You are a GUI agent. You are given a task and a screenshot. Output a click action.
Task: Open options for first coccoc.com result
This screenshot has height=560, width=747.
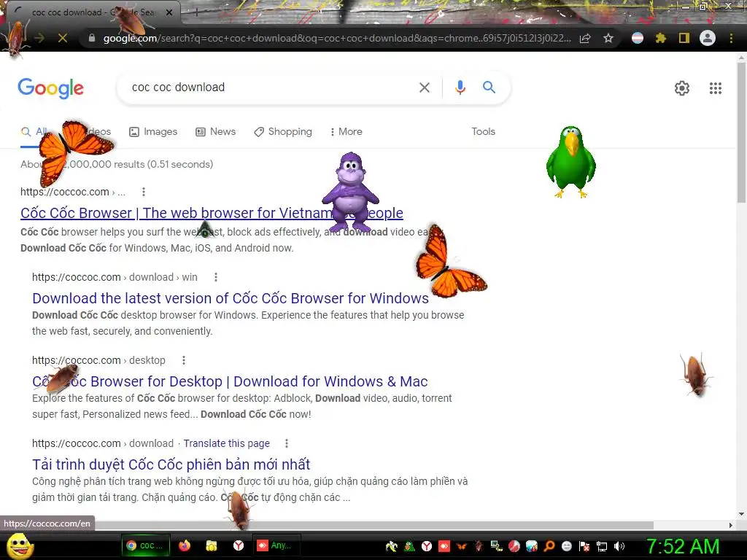tap(144, 192)
